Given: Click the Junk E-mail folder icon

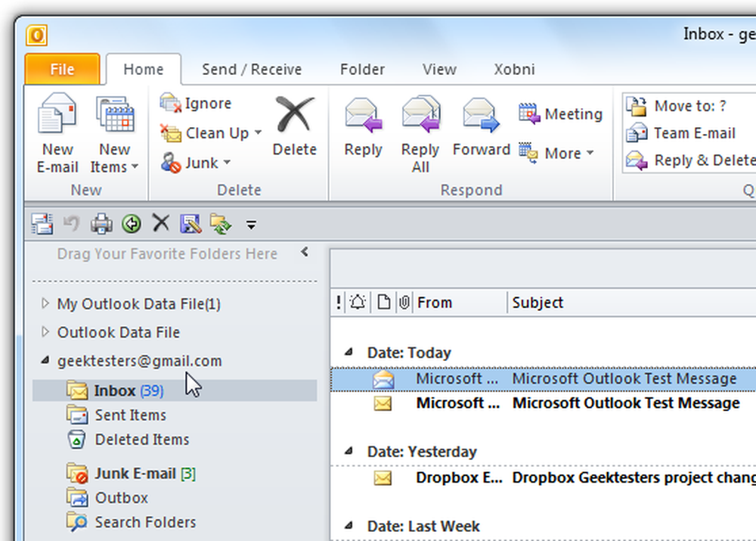Looking at the screenshot, I should pos(77,474).
